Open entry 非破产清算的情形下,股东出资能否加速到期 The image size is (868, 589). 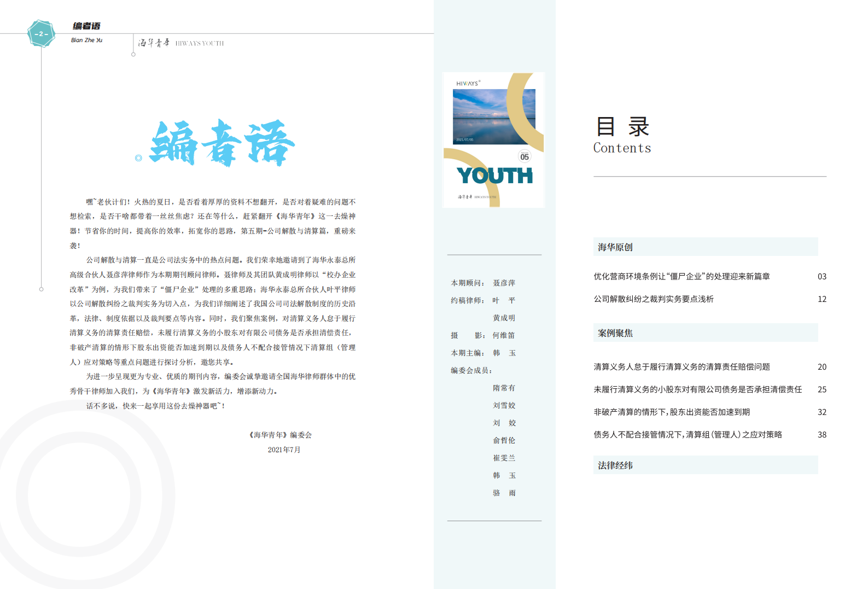tap(672, 412)
